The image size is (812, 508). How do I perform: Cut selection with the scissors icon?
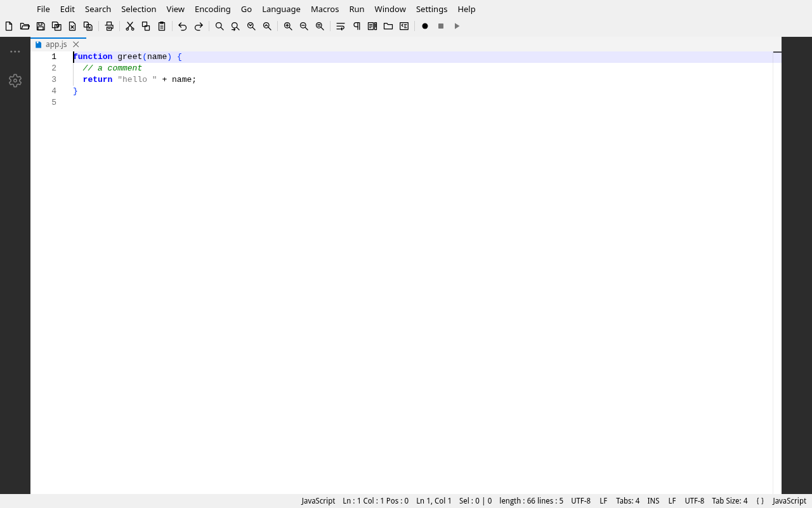pos(130,26)
